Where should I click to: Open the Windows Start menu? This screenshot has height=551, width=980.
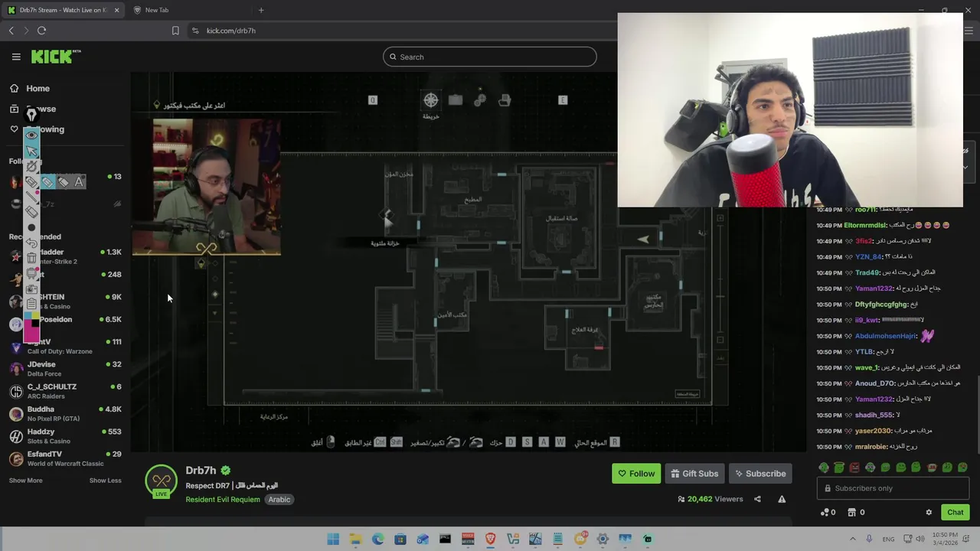pos(333,539)
